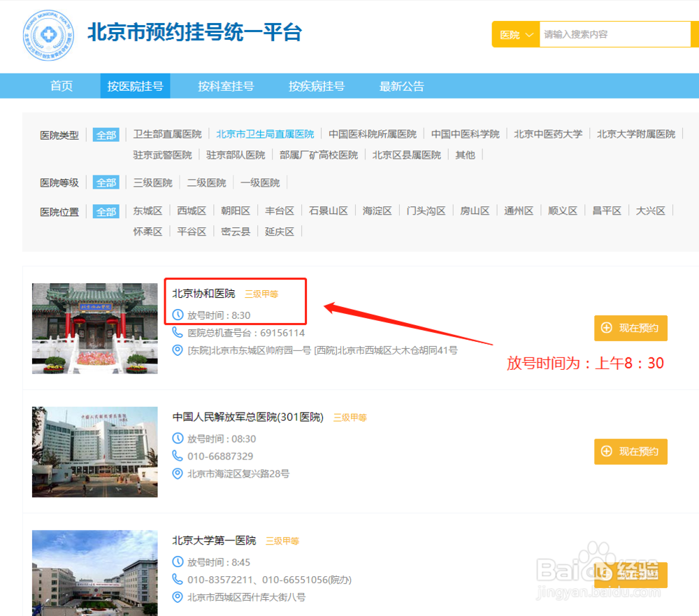Image resolution: width=699 pixels, height=616 pixels.
Task: Click the Beijing Municipal Health platform logo
Action: coord(49,35)
